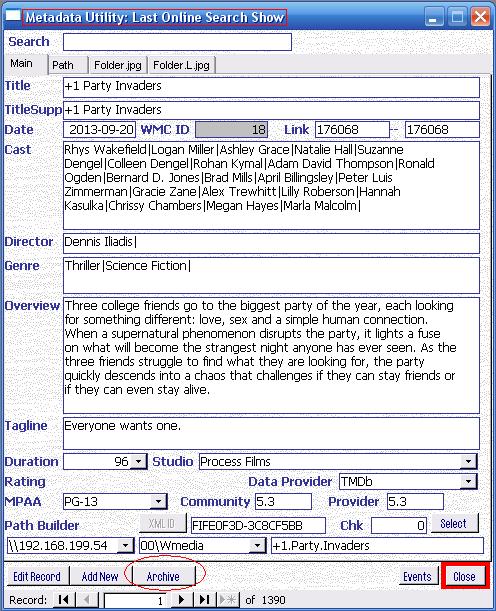
Task: Expand the MPAA rating dropdown
Action: pos(158,502)
